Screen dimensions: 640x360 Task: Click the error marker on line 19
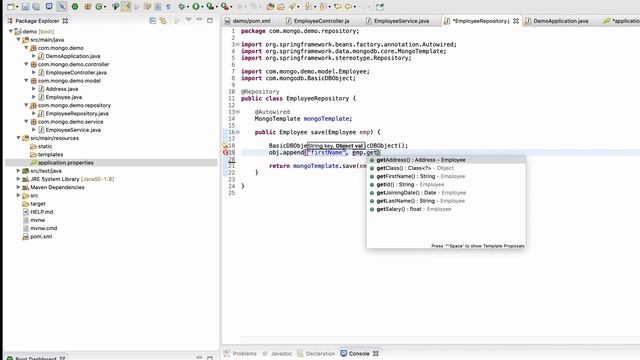pyautogui.click(x=225, y=152)
